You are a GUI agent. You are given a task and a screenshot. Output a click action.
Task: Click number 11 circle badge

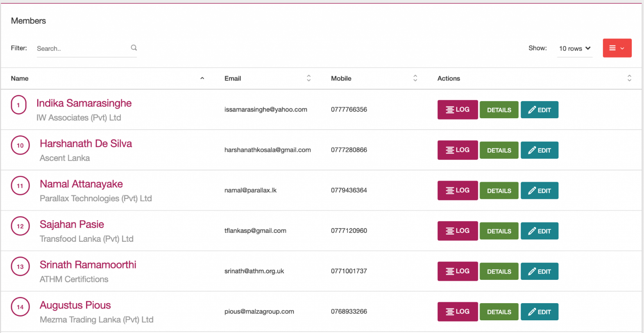20,186
